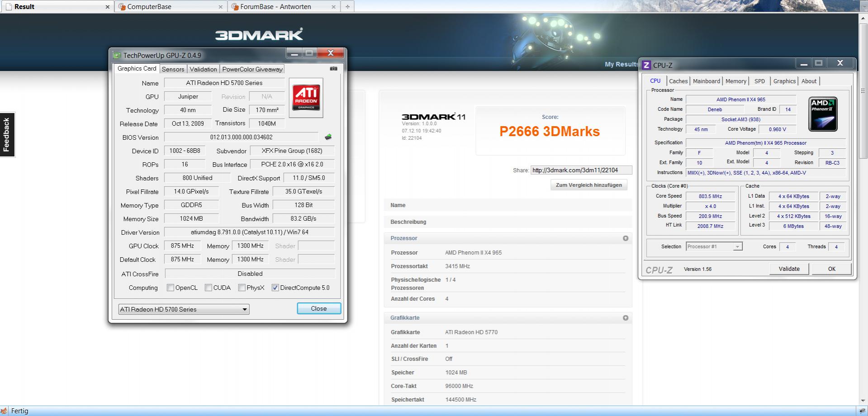Close the Result browser tab

(107, 7)
